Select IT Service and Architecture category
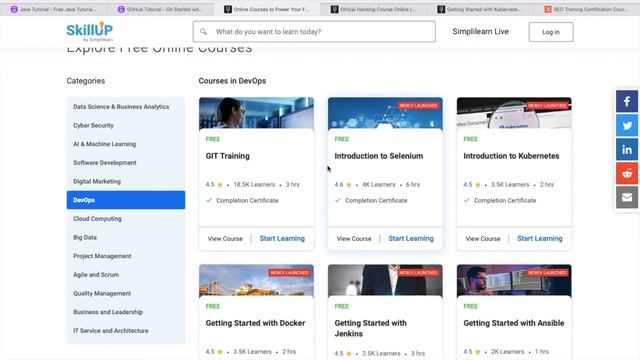This screenshot has height=360, width=640. coord(126,331)
